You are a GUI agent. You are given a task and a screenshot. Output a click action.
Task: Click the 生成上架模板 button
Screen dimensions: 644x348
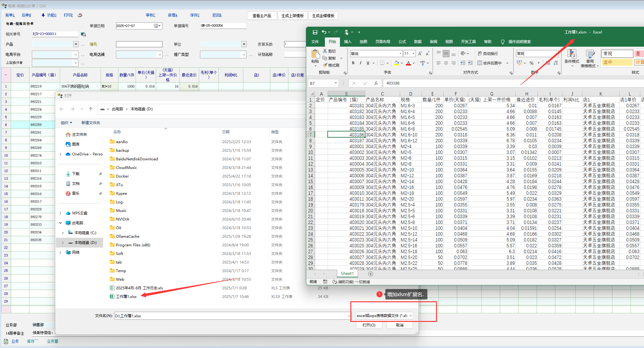[x=292, y=16]
